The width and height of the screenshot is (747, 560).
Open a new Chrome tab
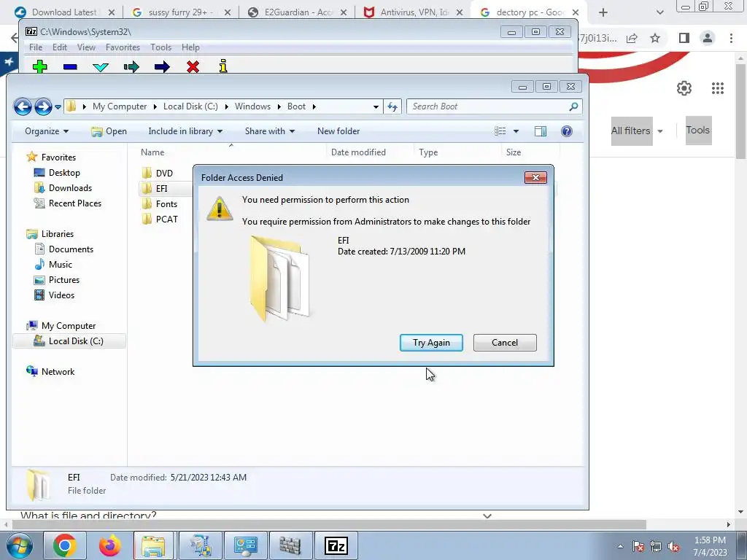tap(603, 12)
